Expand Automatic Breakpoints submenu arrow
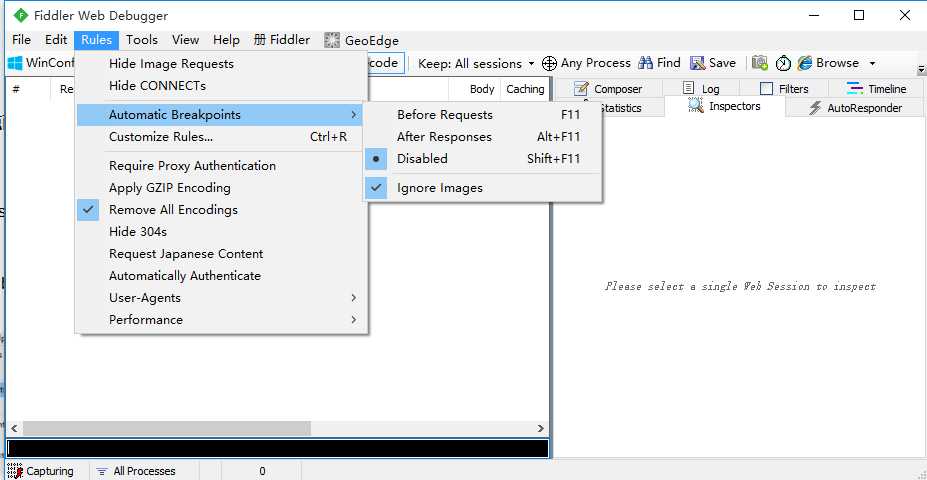Image resolution: width=927 pixels, height=480 pixels. 354,115
